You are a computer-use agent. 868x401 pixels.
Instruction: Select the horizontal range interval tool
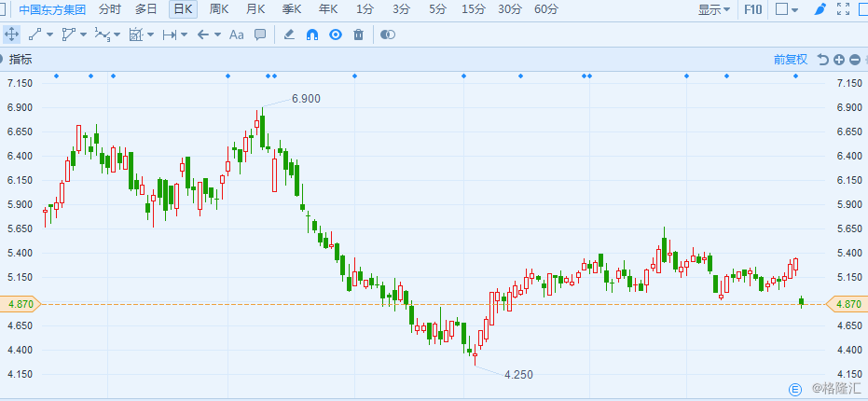(x=170, y=35)
